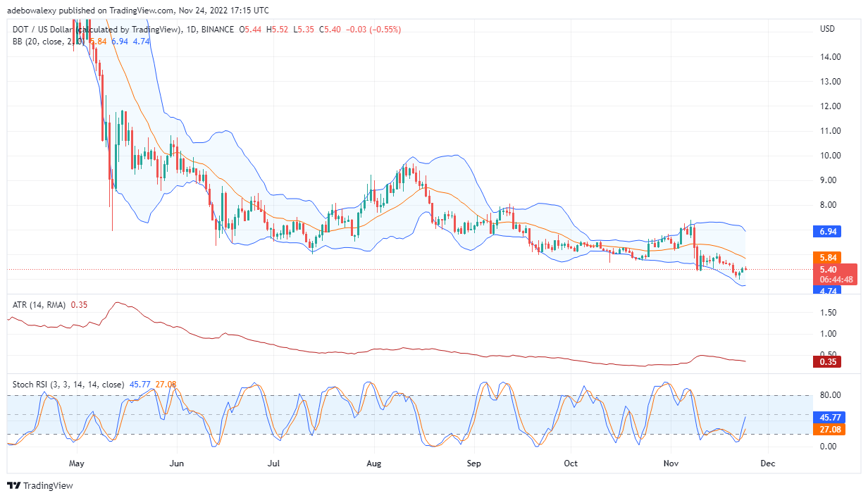The image size is (868, 498).
Task: Click the orange 5.84 basis axis tag
Action: 828,258
